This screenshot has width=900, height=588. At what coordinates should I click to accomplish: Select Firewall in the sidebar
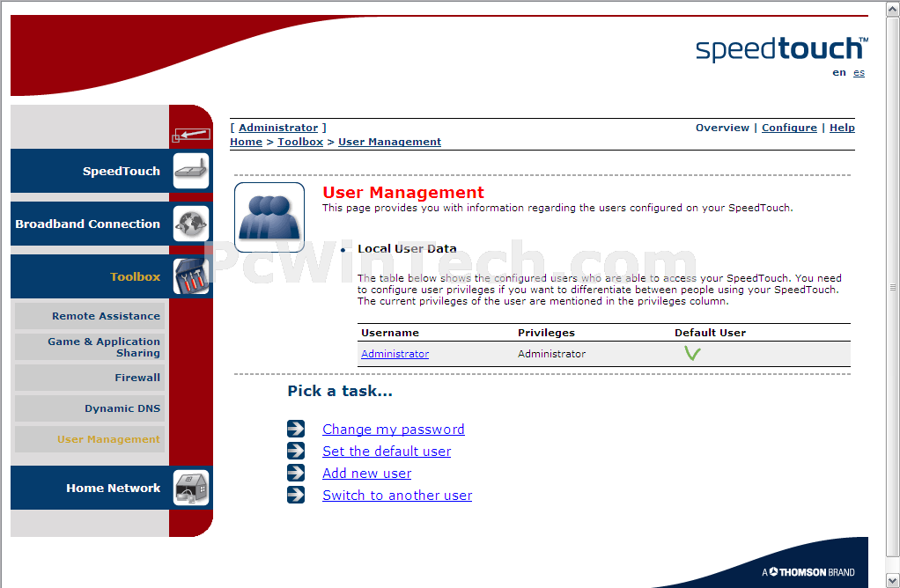click(90, 378)
